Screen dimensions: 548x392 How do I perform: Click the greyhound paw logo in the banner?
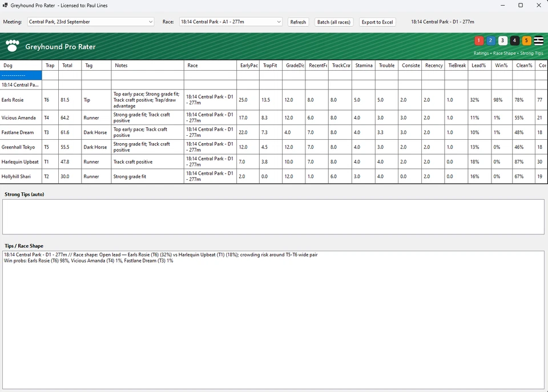(13, 46)
